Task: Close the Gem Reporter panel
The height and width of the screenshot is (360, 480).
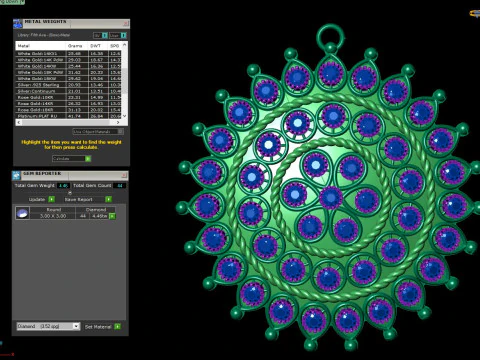Action: (124, 175)
